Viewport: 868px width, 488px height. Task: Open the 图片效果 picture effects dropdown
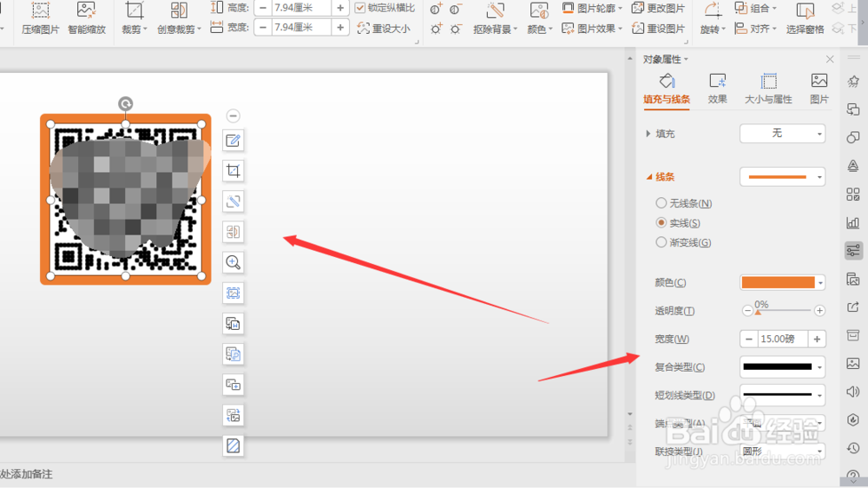pos(592,29)
